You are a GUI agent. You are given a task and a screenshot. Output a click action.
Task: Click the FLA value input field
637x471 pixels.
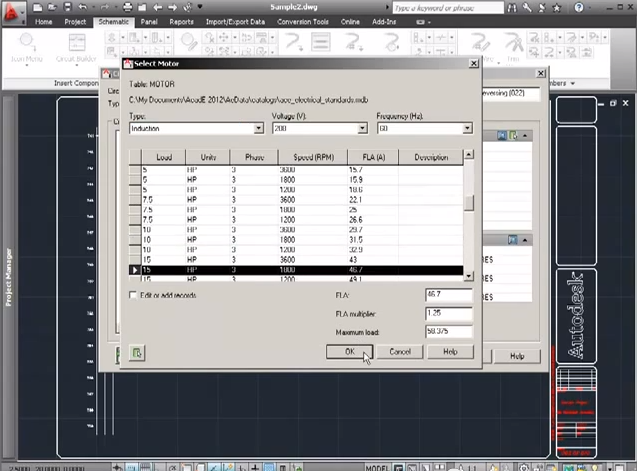(449, 295)
